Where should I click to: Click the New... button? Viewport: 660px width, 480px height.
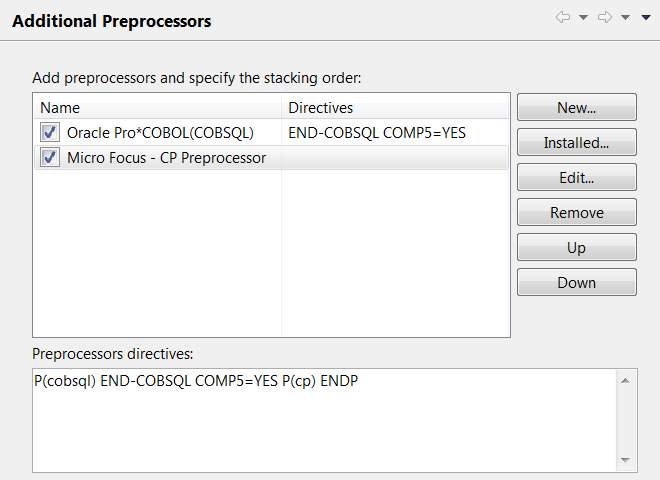point(576,108)
